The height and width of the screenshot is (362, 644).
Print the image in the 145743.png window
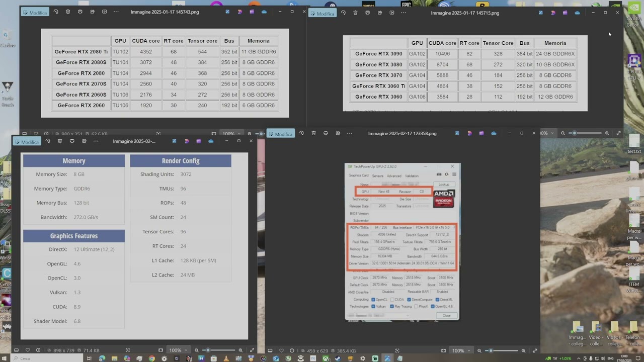[x=80, y=12]
